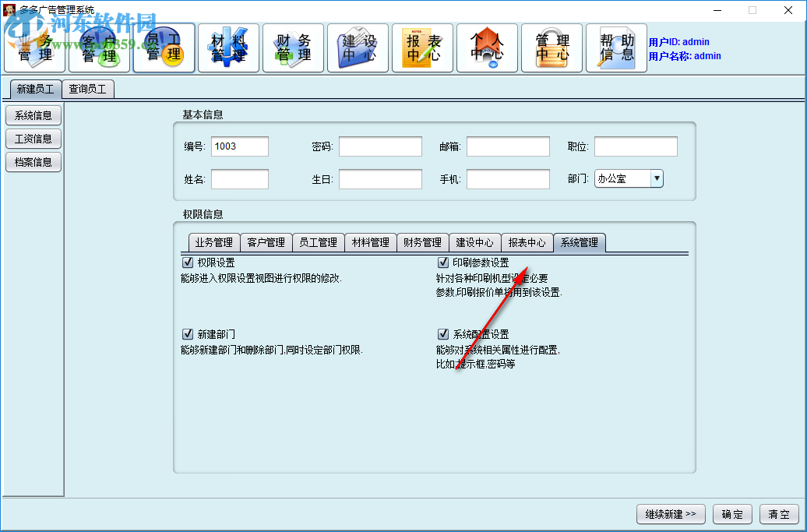Click the 确定 confirm button
This screenshot has width=807, height=532.
tap(732, 514)
